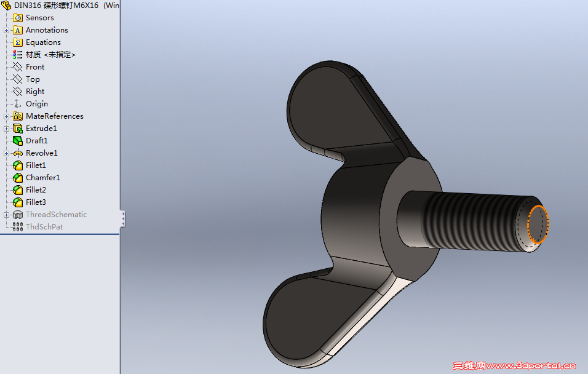Select the Fillet1 label

(36, 165)
